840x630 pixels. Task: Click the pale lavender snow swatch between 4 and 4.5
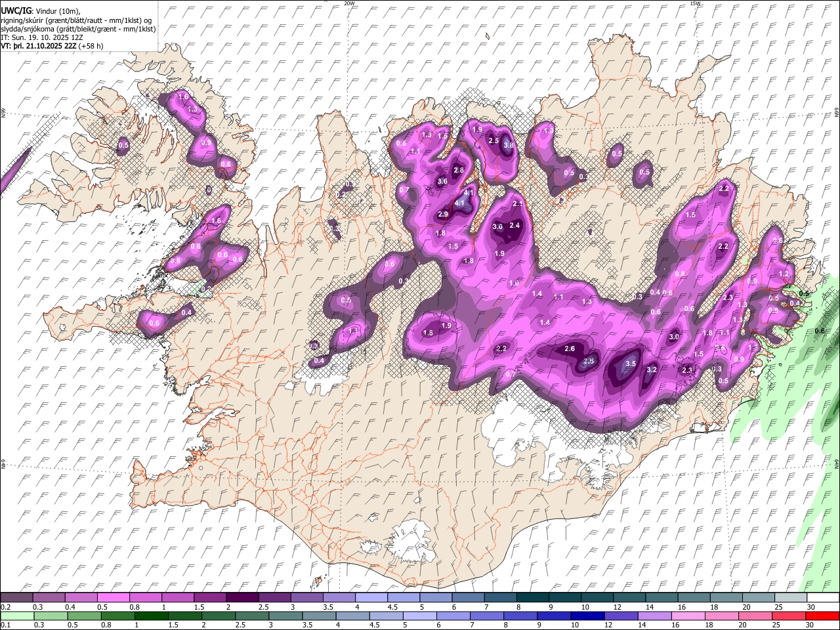pos(371,598)
